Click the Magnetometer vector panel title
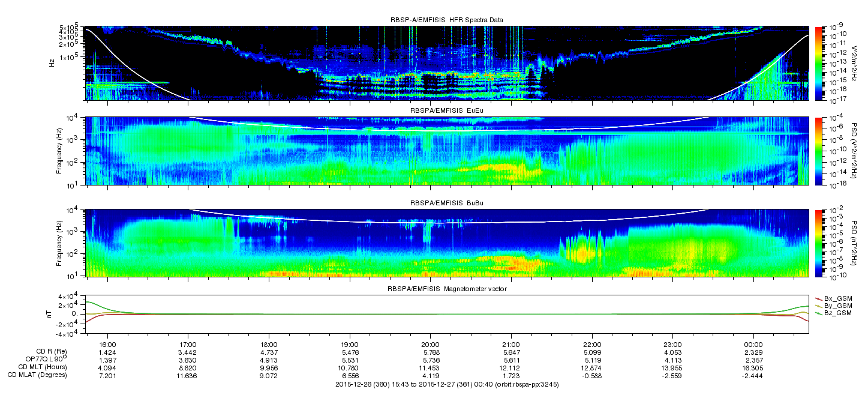Screen dimensions: 868x395 point(446,289)
